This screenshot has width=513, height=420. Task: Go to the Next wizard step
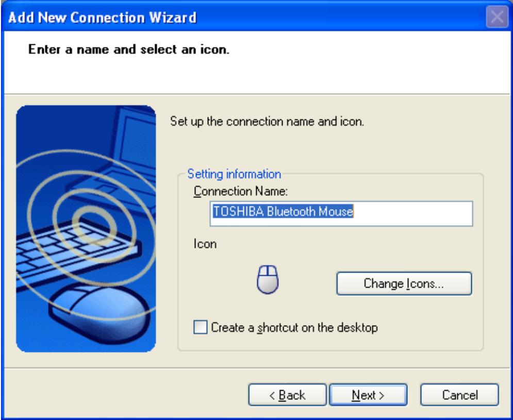click(368, 395)
